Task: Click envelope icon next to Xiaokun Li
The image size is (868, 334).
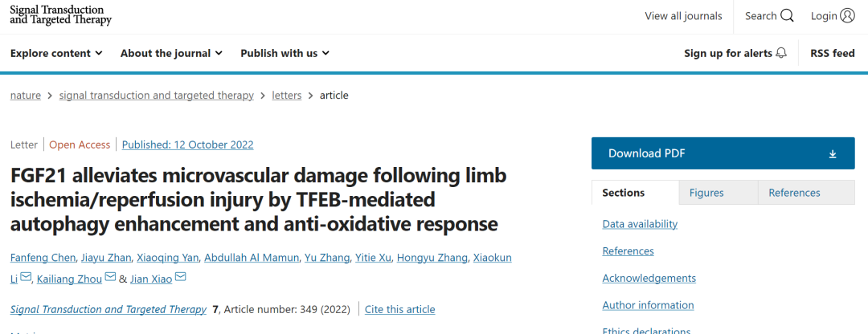Action: coord(26,278)
